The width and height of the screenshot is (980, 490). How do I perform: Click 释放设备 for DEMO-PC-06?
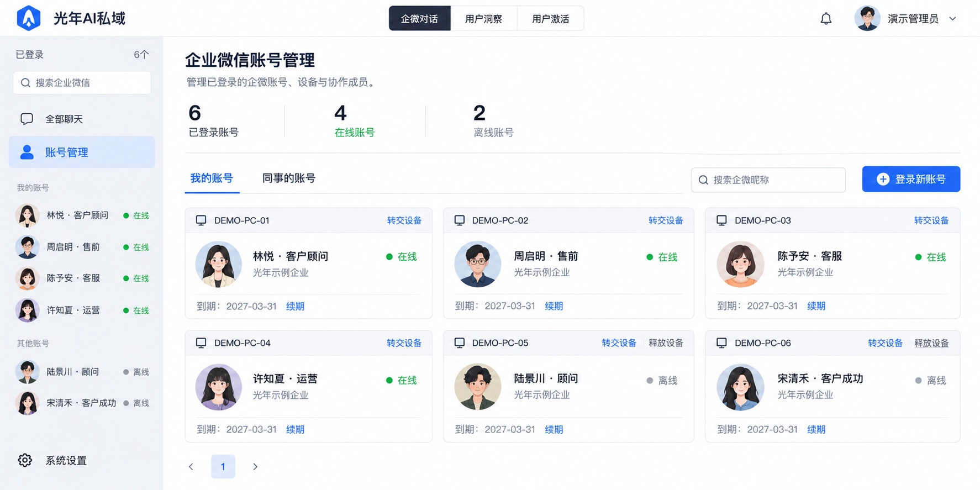click(x=931, y=343)
